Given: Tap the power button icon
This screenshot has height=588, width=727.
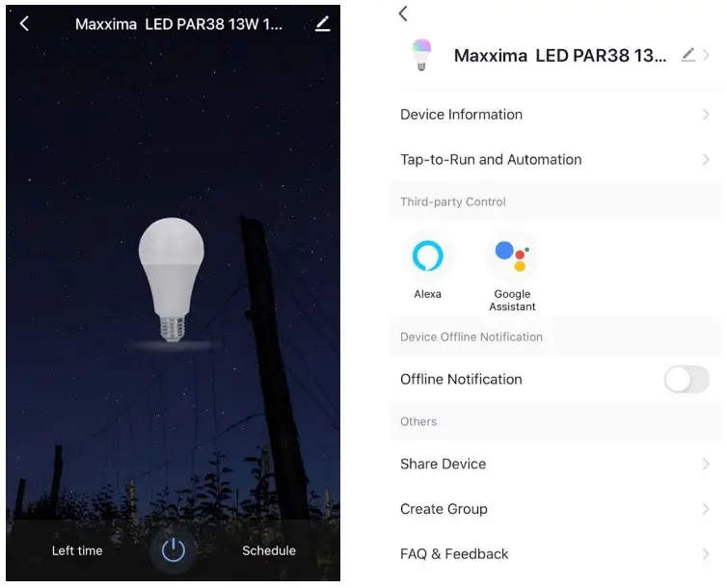Looking at the screenshot, I should 174,550.
